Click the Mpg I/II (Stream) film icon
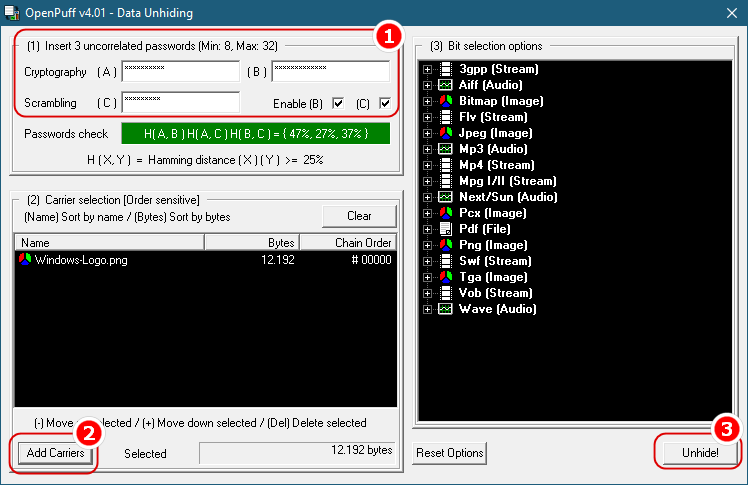 [x=446, y=181]
